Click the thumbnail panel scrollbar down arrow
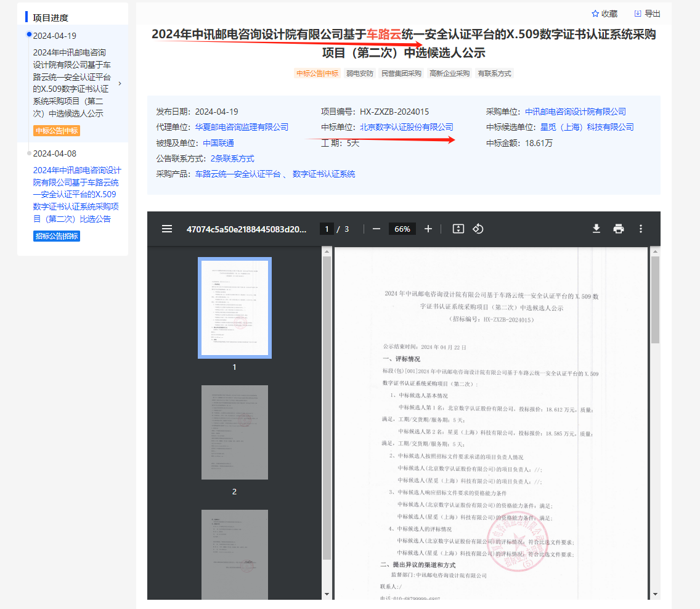The image size is (700, 609). (x=327, y=594)
